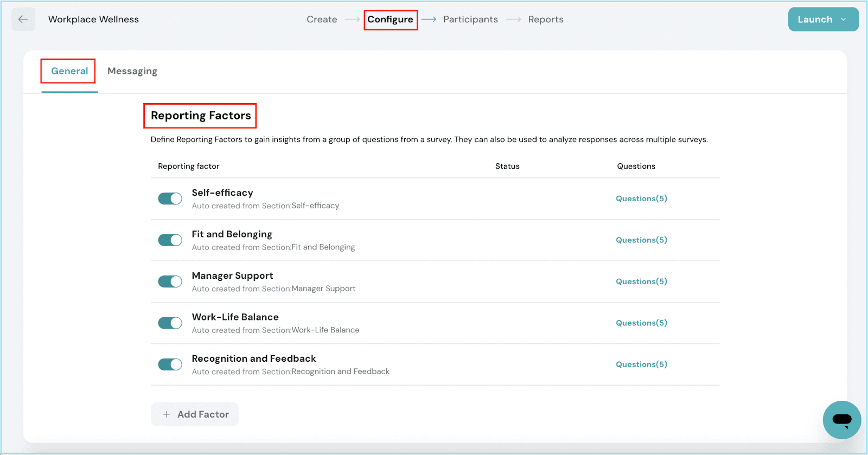This screenshot has height=455, width=868.
Task: Switch to the Messaging tab
Action: point(132,71)
